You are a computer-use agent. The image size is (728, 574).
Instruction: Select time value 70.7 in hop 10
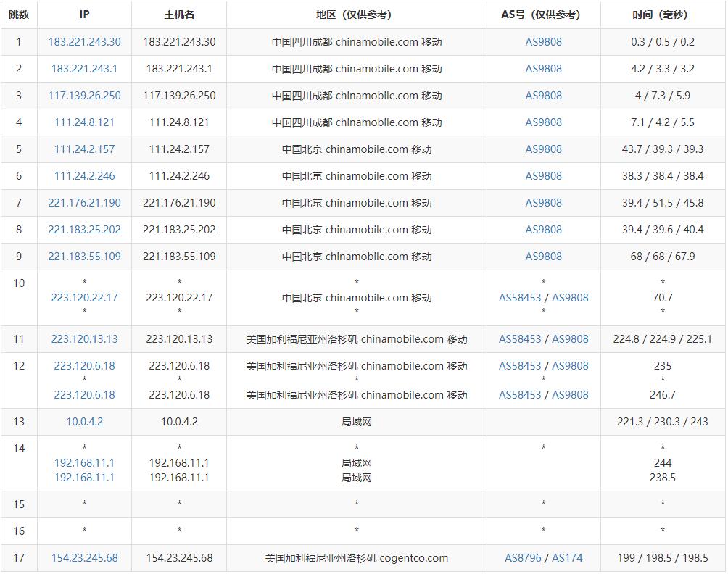pyautogui.click(x=663, y=297)
